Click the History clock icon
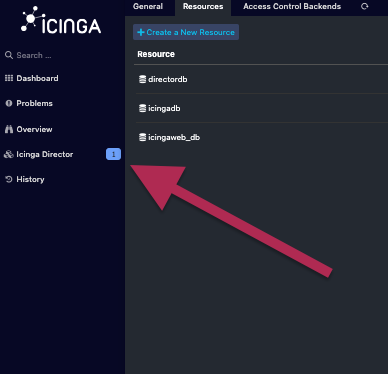The image size is (388, 374). coord(9,179)
